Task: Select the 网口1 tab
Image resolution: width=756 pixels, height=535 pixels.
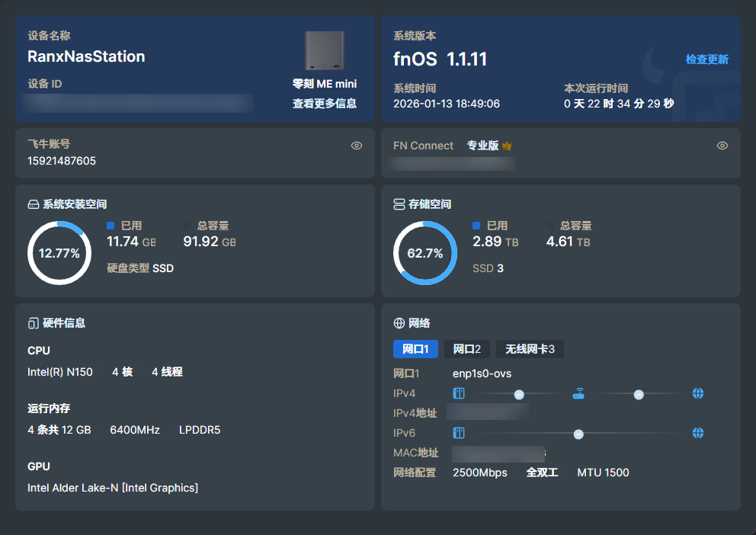Action: 415,349
